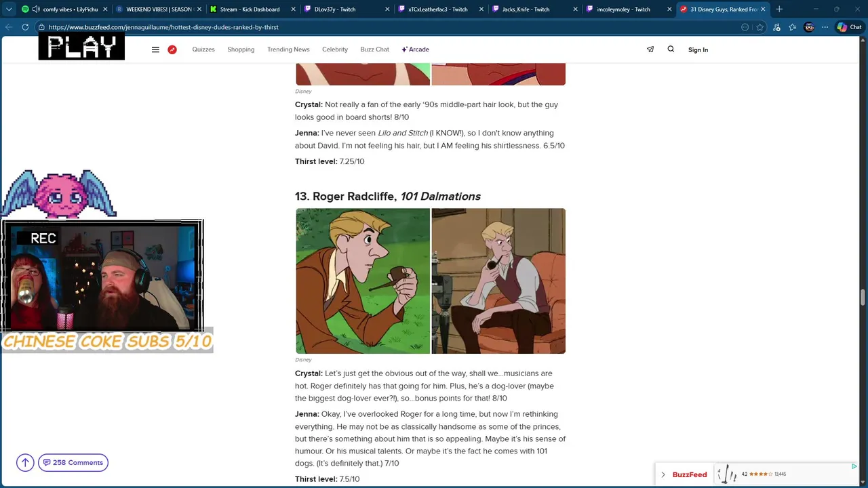Open the Celebrity nav link
This screenshot has width=868, height=488.
tap(335, 49)
